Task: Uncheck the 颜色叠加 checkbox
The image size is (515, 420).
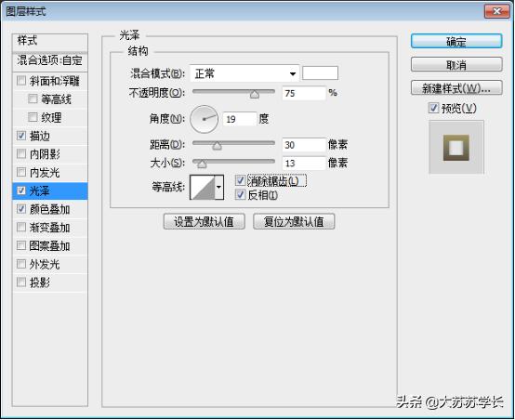Action: (21, 209)
